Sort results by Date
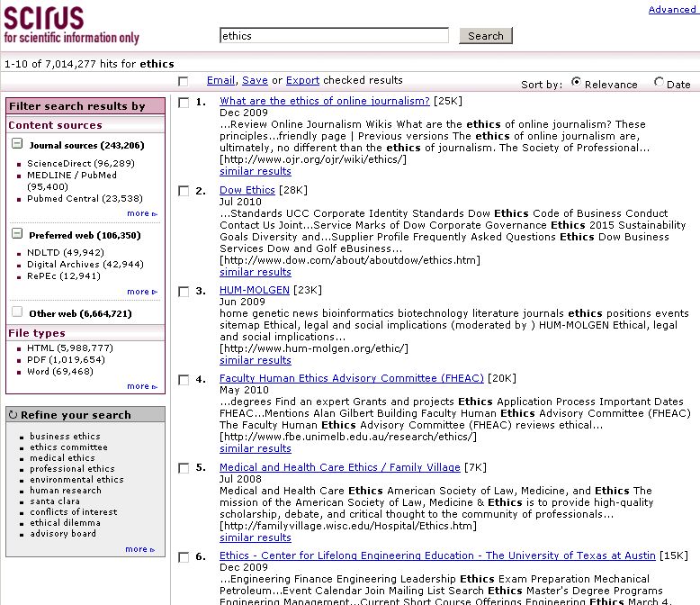Screen dimensions: 700x605 click(x=660, y=83)
